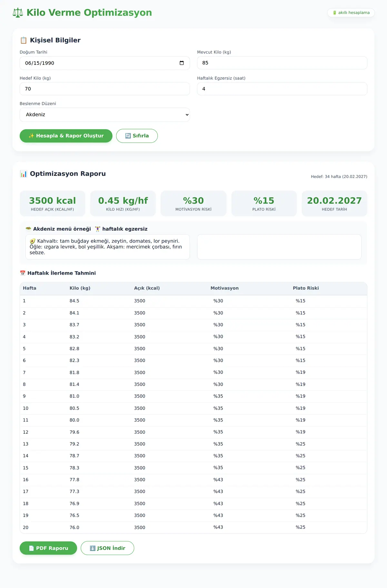The width and height of the screenshot is (387, 588).
Task: Click the akıllı hesaplama badge
Action: point(351,13)
